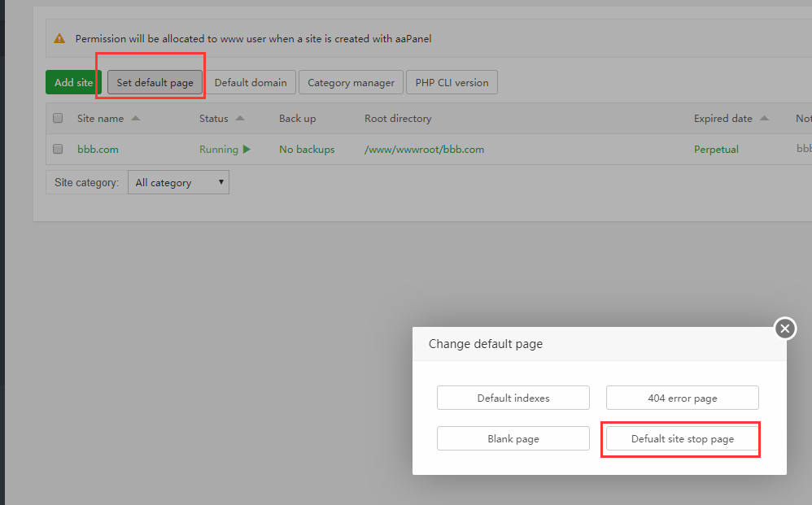Click PHP CLI version button
The image size is (812, 505).
click(x=452, y=82)
